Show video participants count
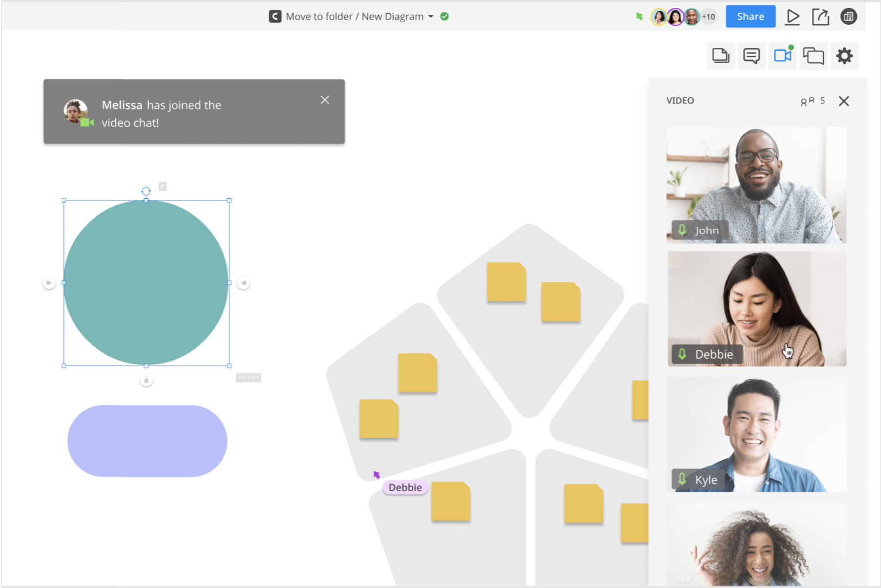 [x=812, y=101]
